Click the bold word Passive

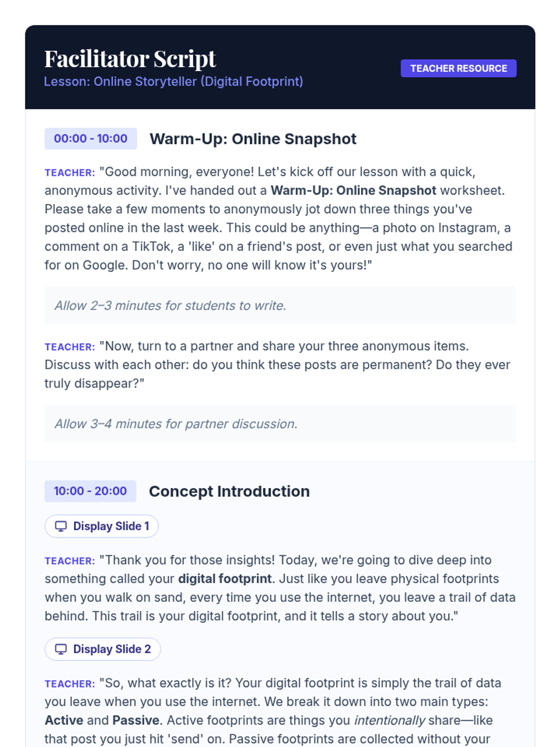136,720
